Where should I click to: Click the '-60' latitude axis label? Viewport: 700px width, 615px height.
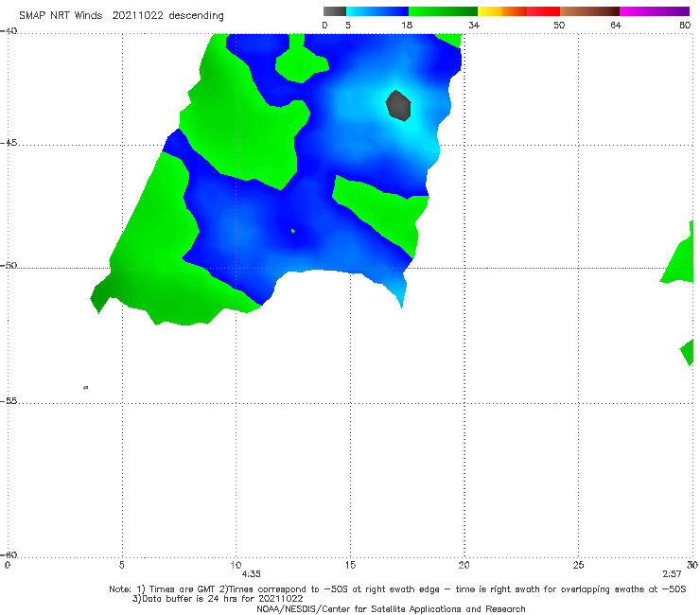click(x=9, y=554)
